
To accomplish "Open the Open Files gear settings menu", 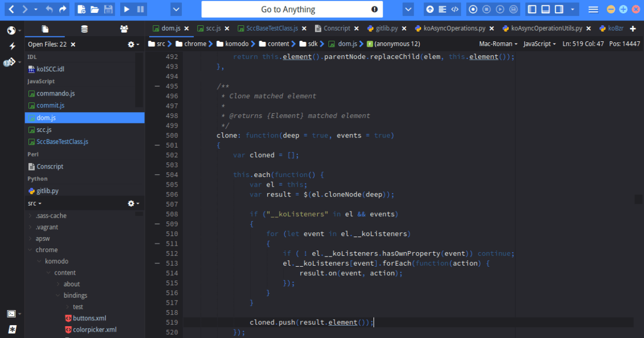I will [x=133, y=45].
